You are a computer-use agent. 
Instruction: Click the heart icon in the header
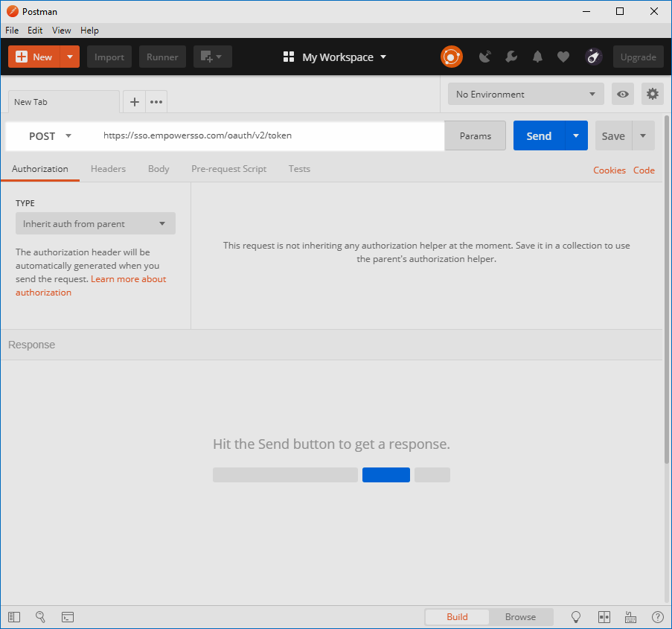(x=563, y=57)
